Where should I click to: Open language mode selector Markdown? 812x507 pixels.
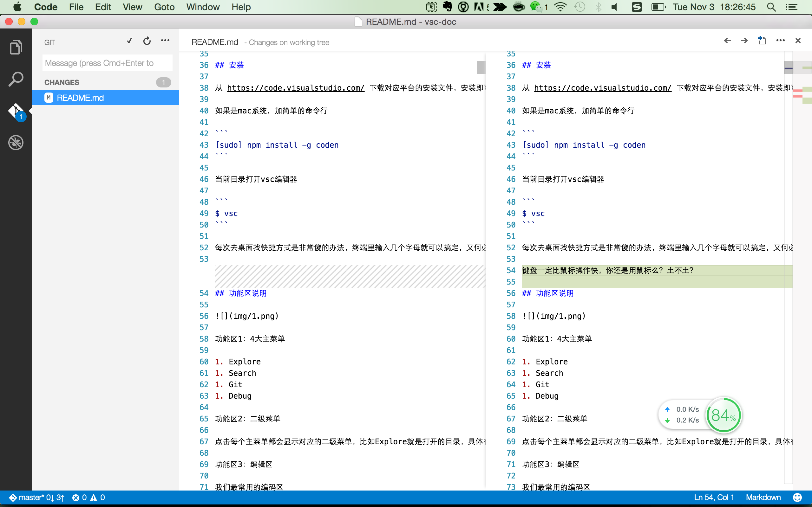763,497
